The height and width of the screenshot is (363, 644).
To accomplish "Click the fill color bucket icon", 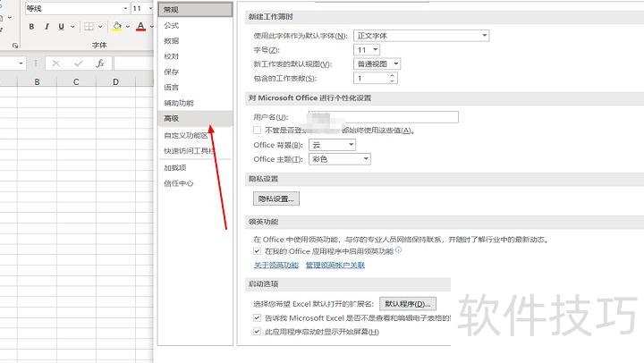I will pos(116,27).
